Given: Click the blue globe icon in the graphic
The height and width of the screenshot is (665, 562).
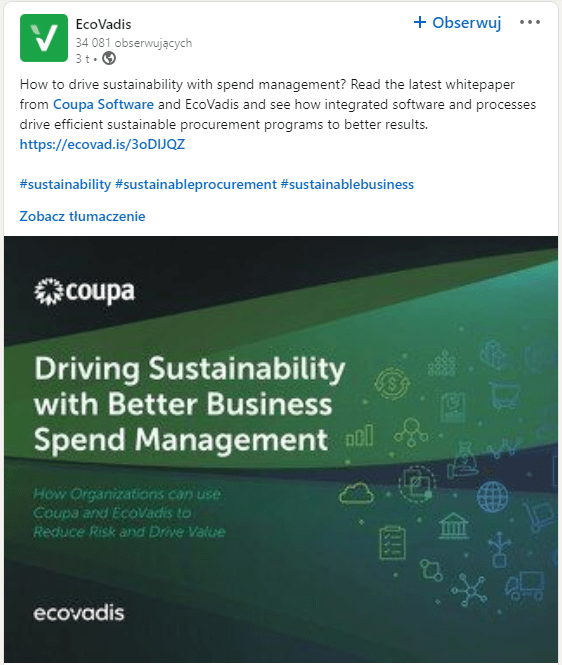Looking at the screenshot, I should click(492, 497).
